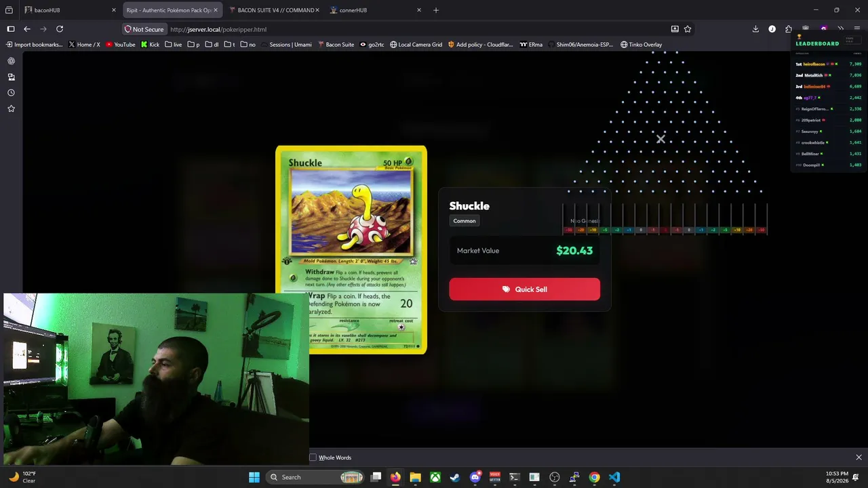Viewport: 868px width, 488px height.
Task: Open Visual Studio Code from the taskbar
Action: click(614, 477)
